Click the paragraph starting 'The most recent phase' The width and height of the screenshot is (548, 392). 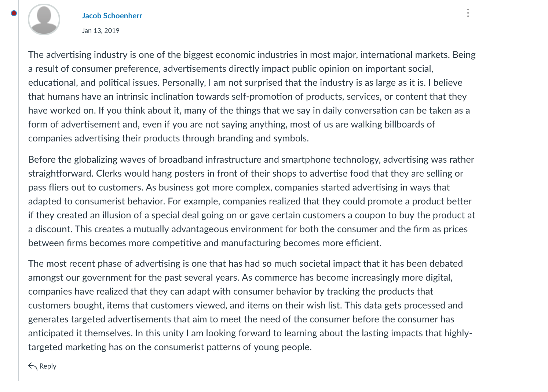point(251,305)
